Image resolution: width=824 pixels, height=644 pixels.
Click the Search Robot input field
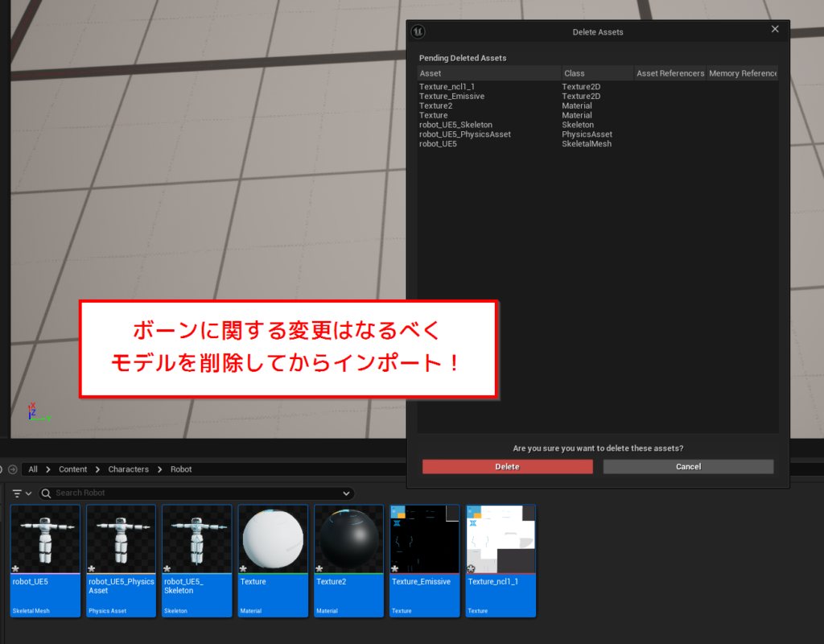[193, 493]
